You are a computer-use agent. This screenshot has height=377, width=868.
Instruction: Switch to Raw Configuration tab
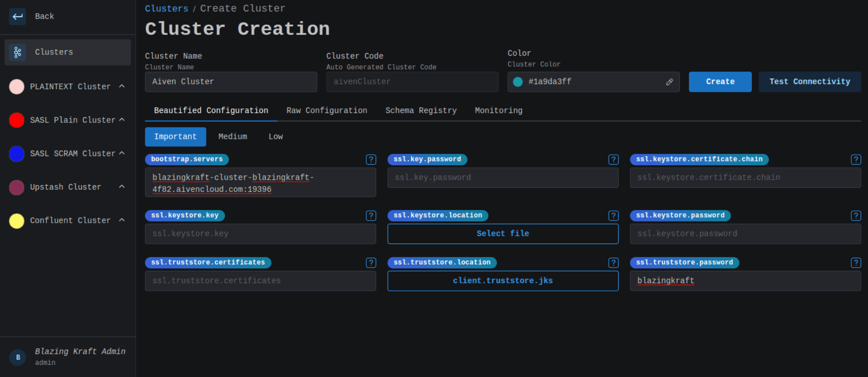(x=327, y=111)
